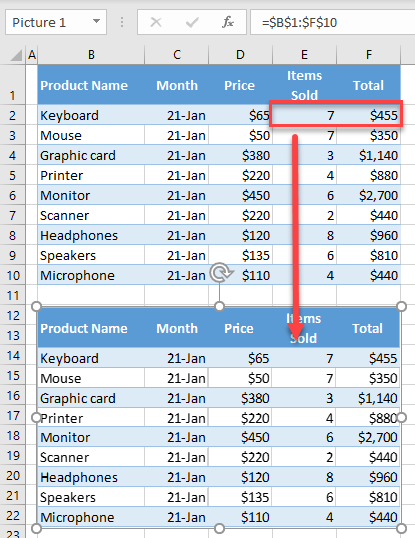Click the Name Box showing Picture 1
Screen dimensions: 415x538
(56, 23)
